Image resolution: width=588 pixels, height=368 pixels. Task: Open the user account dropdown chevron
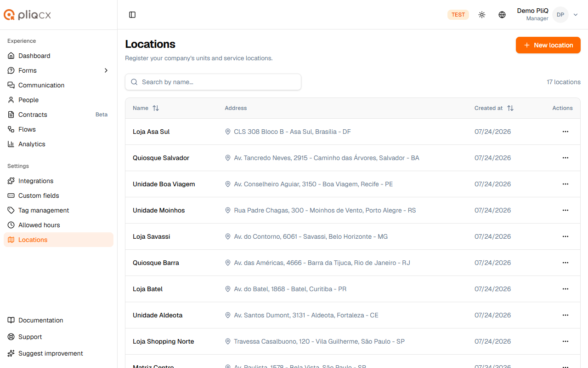(x=576, y=15)
